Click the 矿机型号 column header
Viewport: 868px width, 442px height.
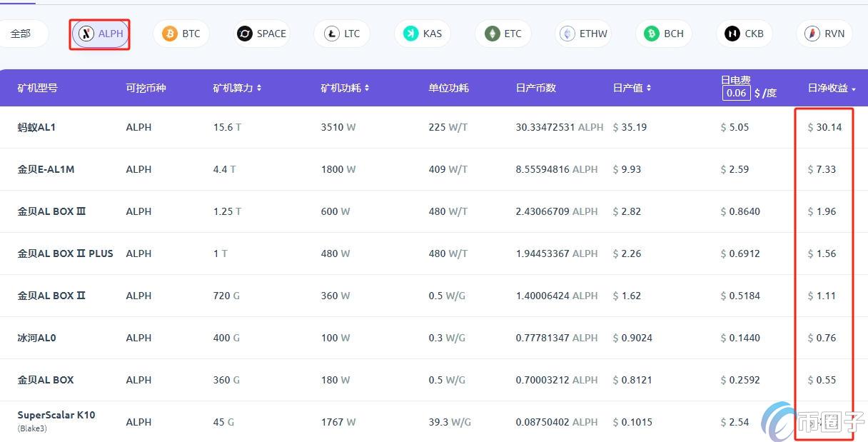click(x=37, y=88)
